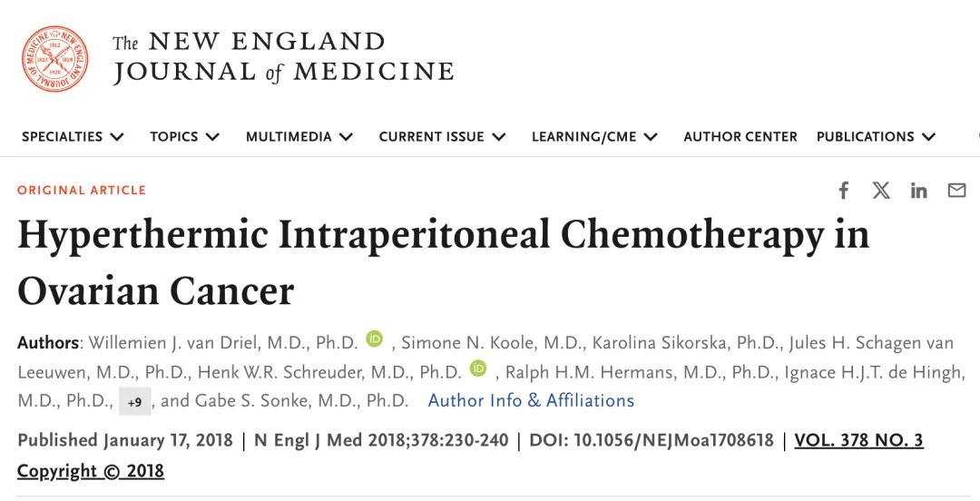The image size is (980, 501).
Task: Expand the Specialties menu
Action: tap(73, 136)
